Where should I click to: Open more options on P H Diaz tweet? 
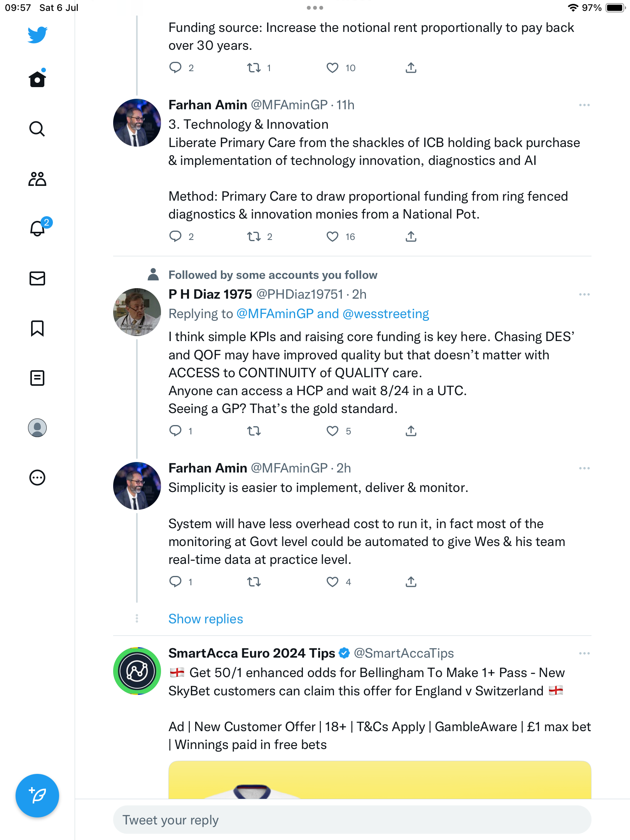(584, 294)
